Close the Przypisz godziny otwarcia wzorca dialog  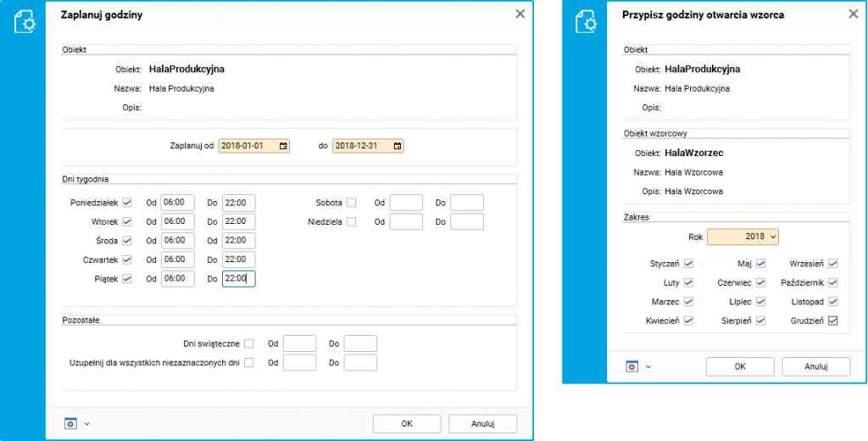[853, 14]
